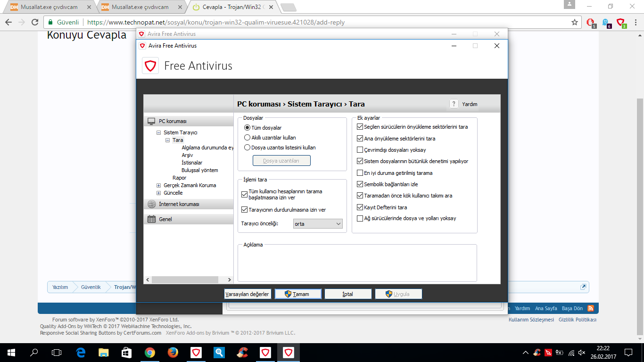
Task: Enable Çevrimdışı dosyaları yoksay checkbox
Action: 360,150
